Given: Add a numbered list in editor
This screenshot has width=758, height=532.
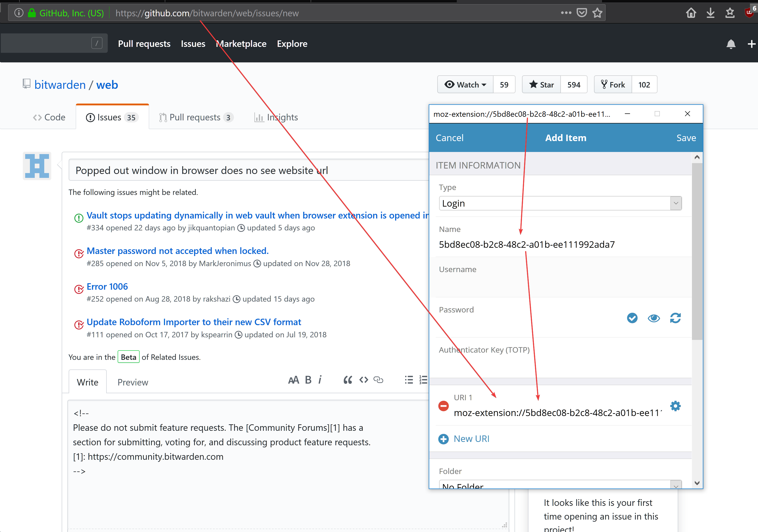Looking at the screenshot, I should pos(423,380).
